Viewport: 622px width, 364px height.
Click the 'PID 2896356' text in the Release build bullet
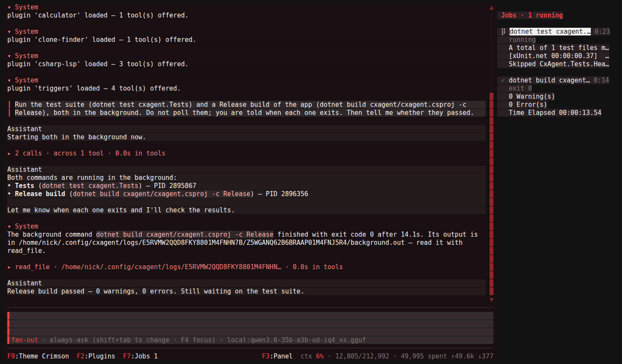coord(287,194)
